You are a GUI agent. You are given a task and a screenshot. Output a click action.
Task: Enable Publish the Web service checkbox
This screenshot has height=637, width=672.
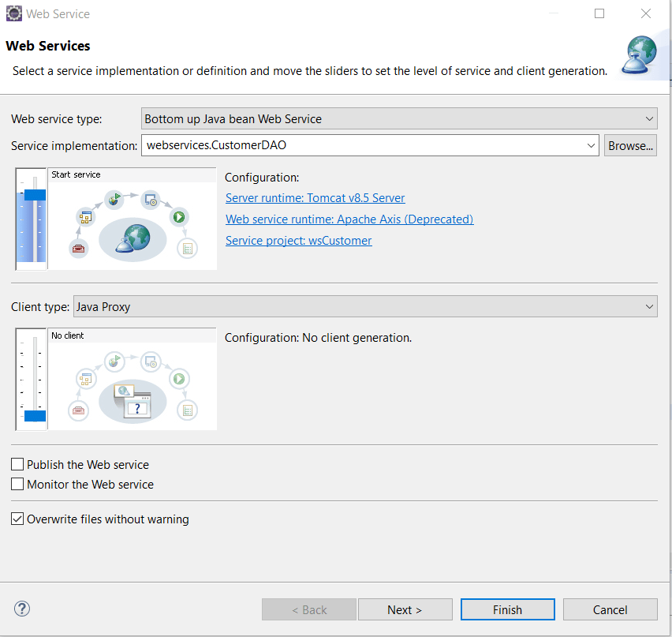(x=17, y=465)
